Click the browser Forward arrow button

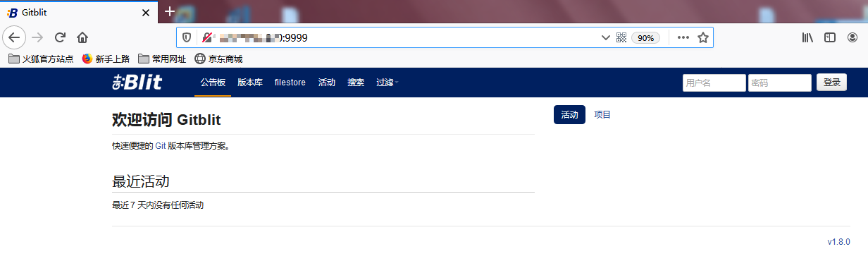pyautogui.click(x=38, y=37)
